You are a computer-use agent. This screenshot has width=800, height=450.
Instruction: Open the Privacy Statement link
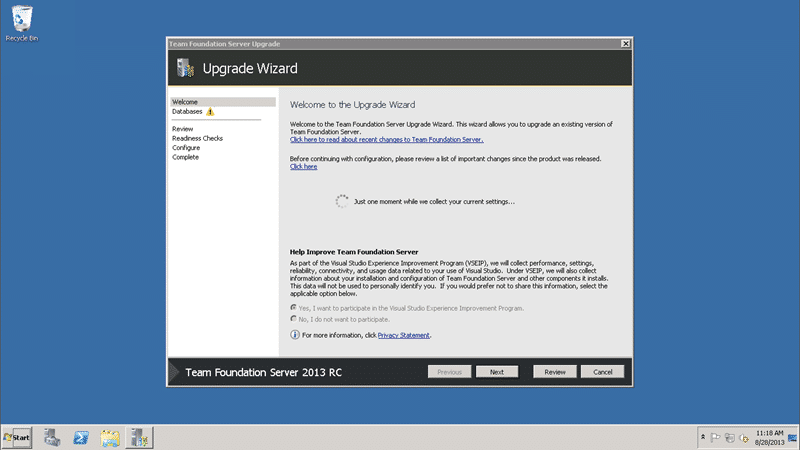[404, 335]
